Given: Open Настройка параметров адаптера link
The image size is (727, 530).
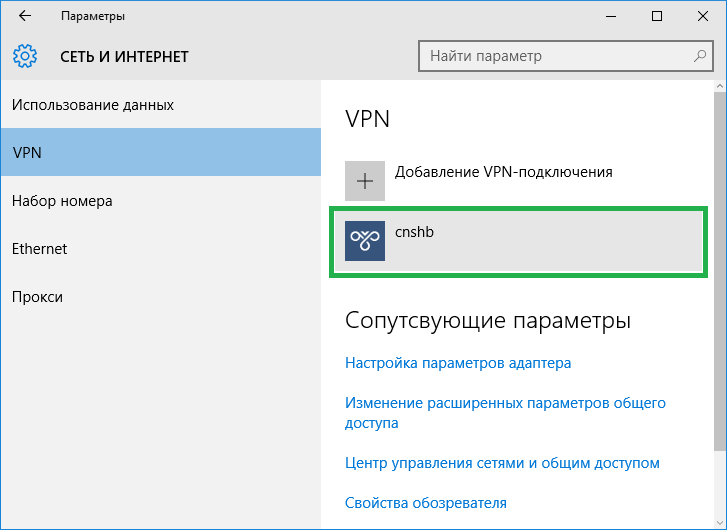Looking at the screenshot, I should [458, 363].
